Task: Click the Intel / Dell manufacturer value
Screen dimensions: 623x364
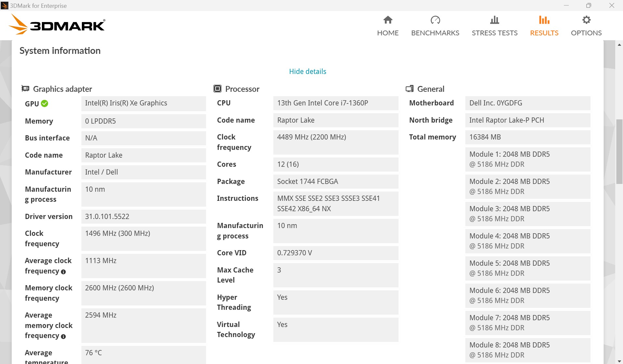Action: click(144, 172)
